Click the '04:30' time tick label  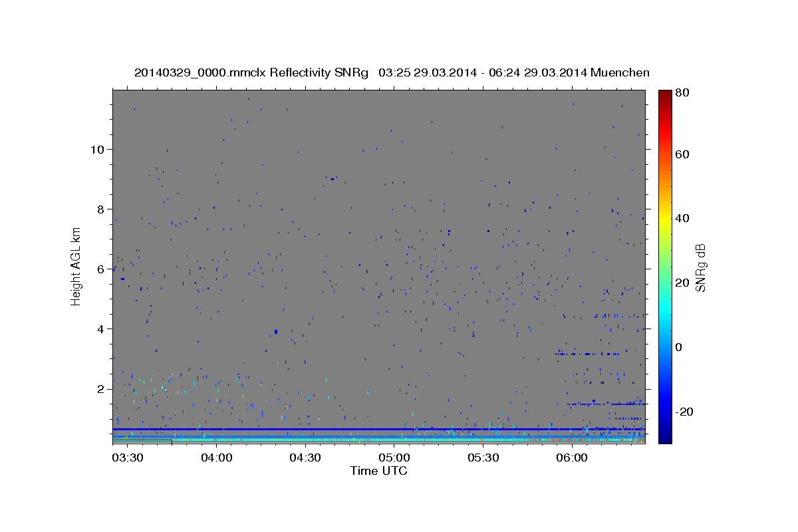pos(305,458)
